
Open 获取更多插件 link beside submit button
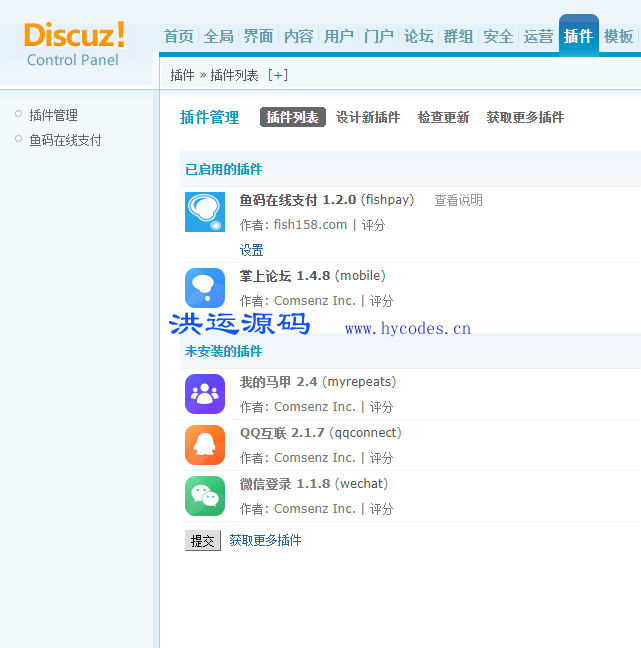pos(265,540)
